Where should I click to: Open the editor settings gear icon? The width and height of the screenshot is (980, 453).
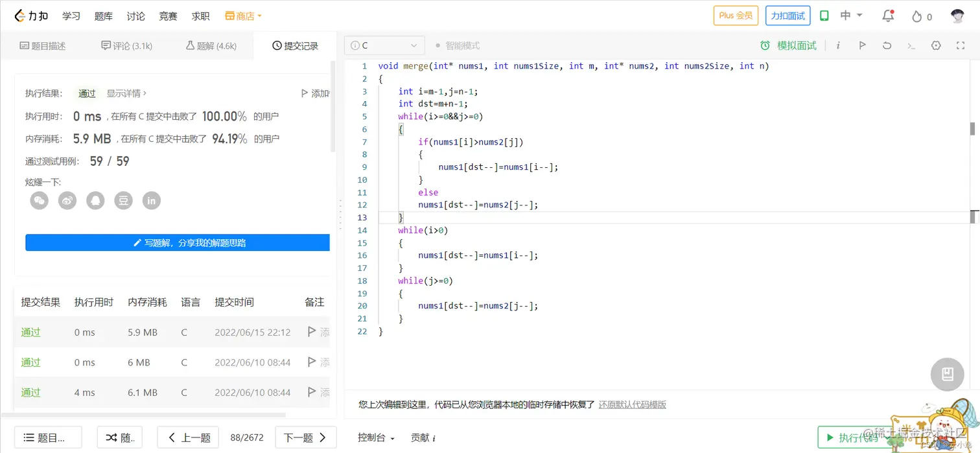tap(935, 45)
